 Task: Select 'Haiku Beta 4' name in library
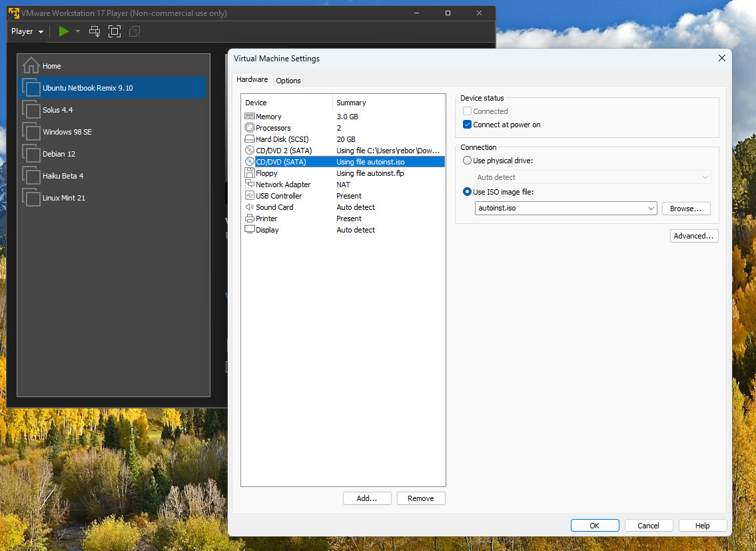(x=63, y=176)
